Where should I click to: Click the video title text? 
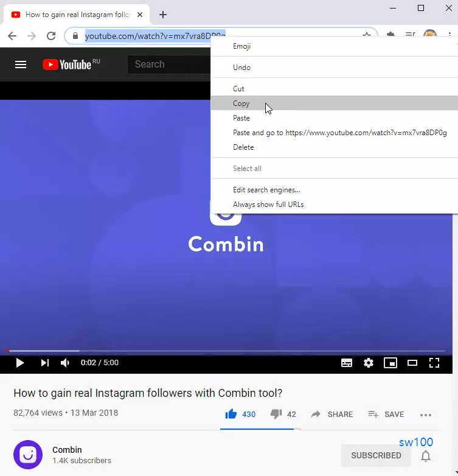click(x=148, y=393)
